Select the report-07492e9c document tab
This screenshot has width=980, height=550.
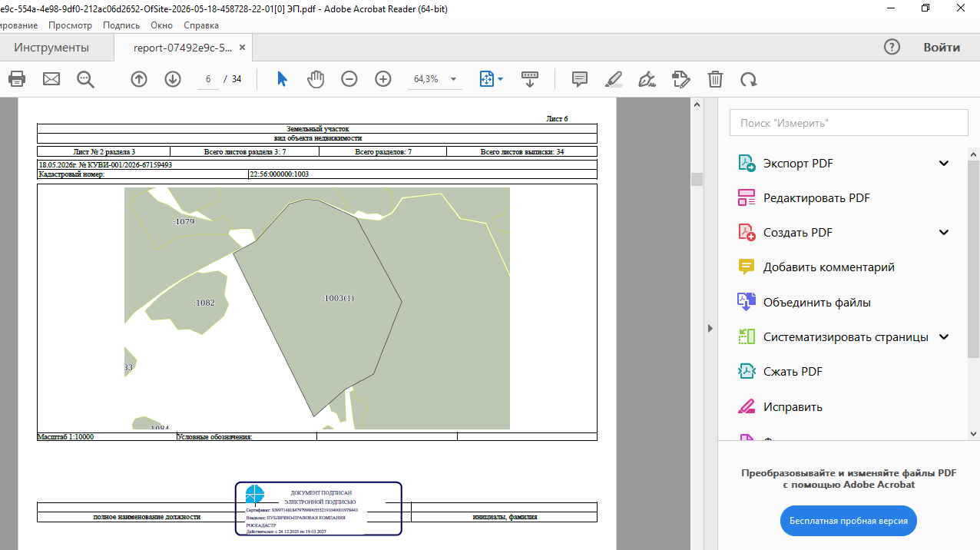point(183,48)
